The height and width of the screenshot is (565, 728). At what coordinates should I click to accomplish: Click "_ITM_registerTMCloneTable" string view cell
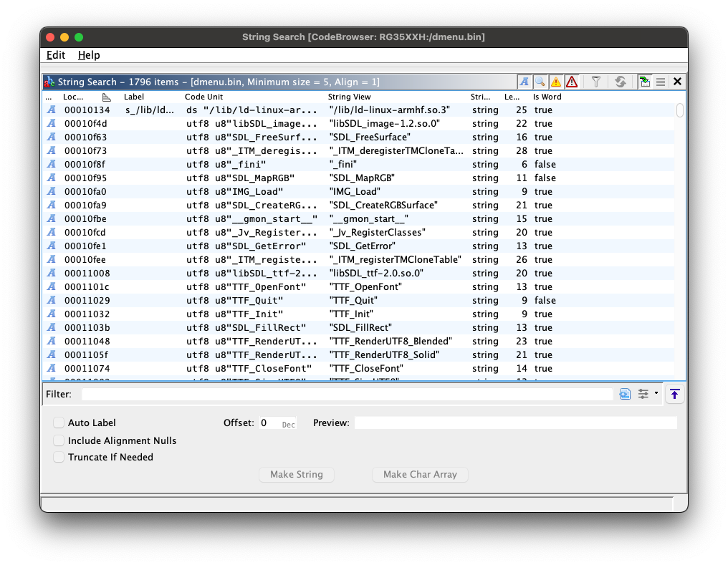click(395, 260)
